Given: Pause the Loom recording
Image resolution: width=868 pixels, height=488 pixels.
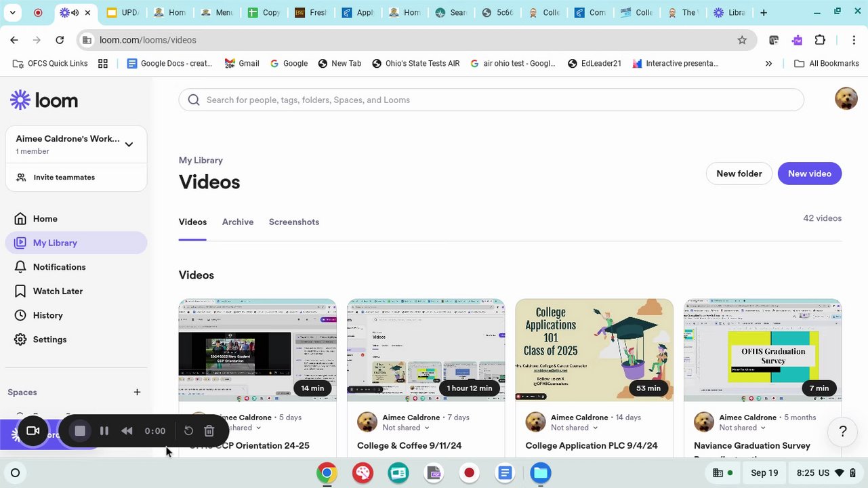Looking at the screenshot, I should click(104, 431).
